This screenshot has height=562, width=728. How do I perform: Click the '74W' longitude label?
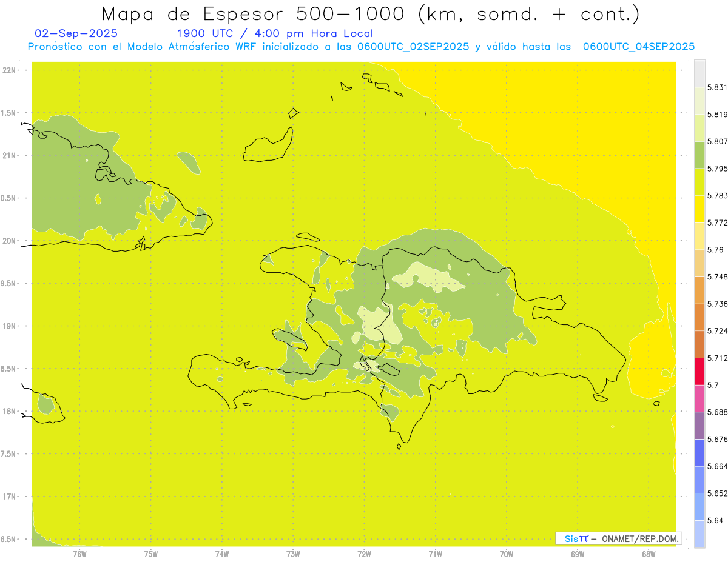[x=222, y=554]
